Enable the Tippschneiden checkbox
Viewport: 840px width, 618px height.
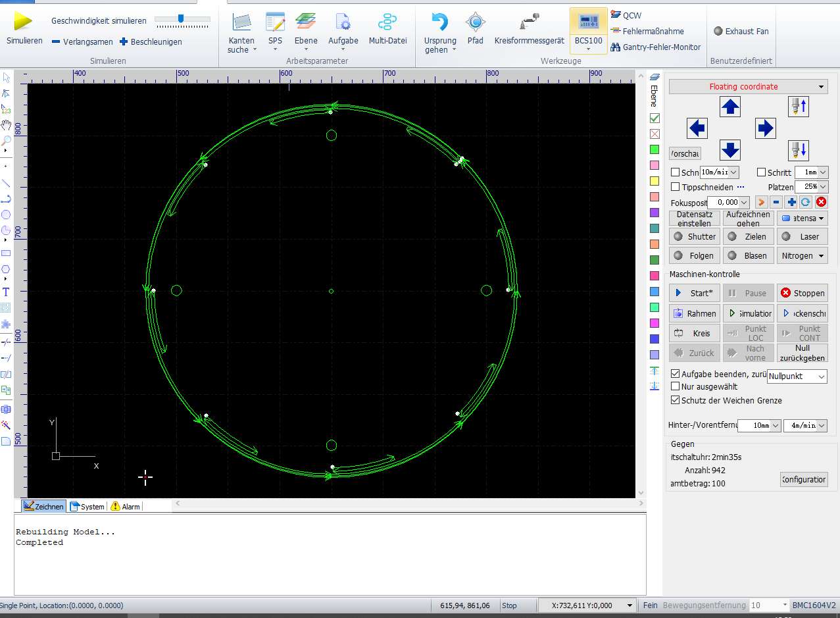pyautogui.click(x=675, y=187)
